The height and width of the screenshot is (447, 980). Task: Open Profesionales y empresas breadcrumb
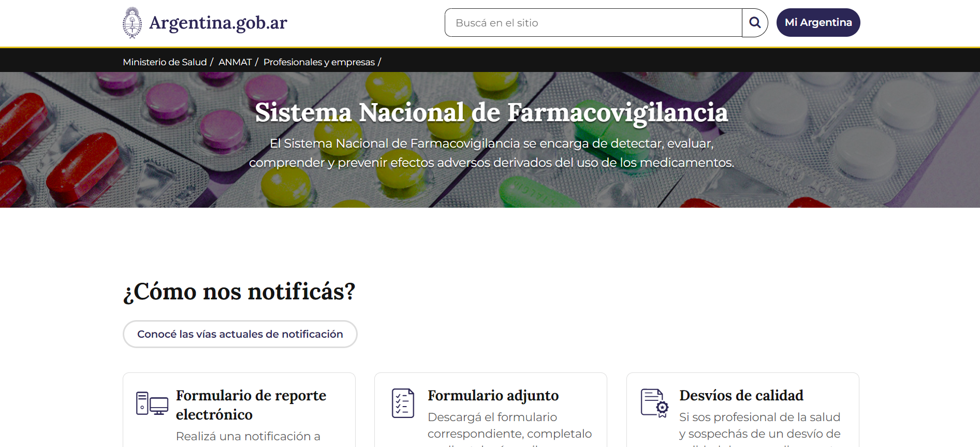[x=319, y=62]
